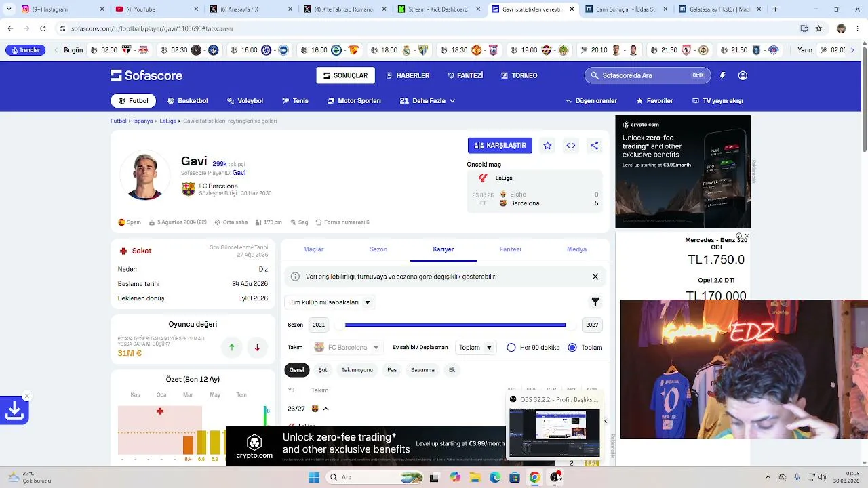Reload the page in Chrome
Image resolution: width=868 pixels, height=488 pixels.
pos(43,28)
